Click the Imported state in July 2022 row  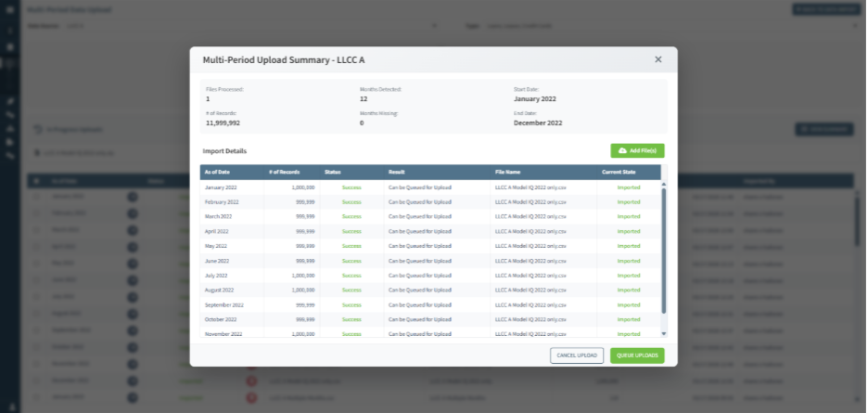[x=629, y=276]
